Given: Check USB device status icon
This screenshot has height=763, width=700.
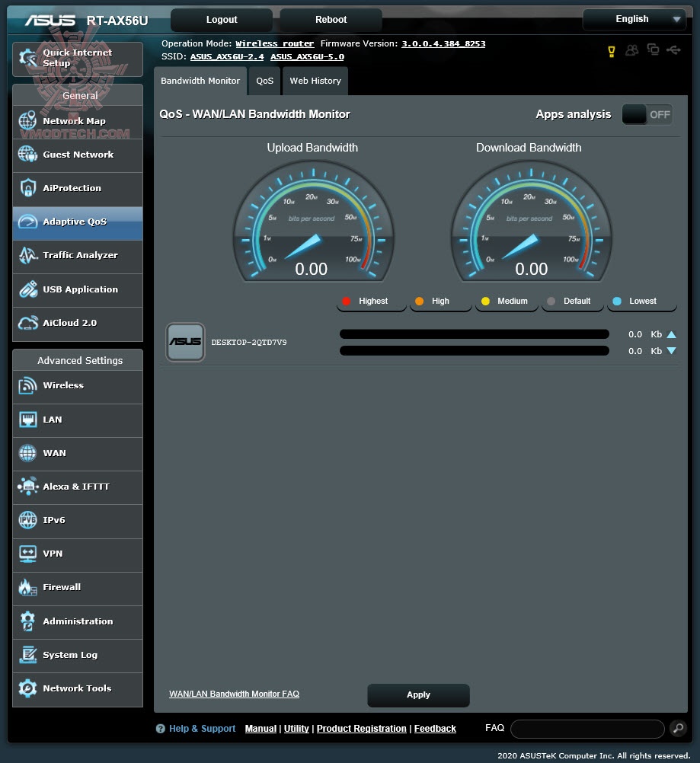Looking at the screenshot, I should point(673,50).
